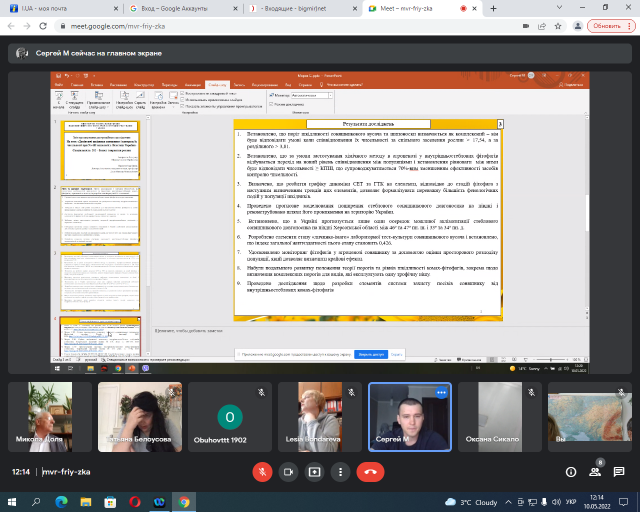Select your own 'Вы' video tile
The image size is (640, 512).
[590, 417]
